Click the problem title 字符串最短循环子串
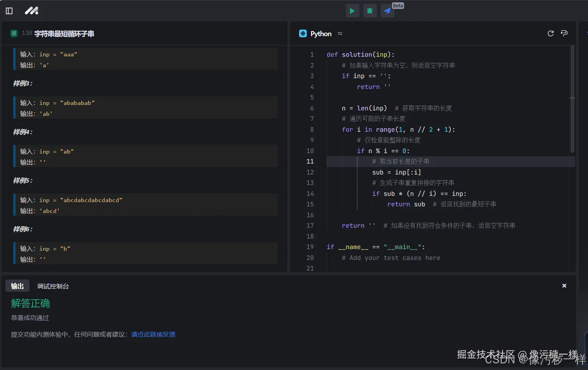 coord(64,34)
